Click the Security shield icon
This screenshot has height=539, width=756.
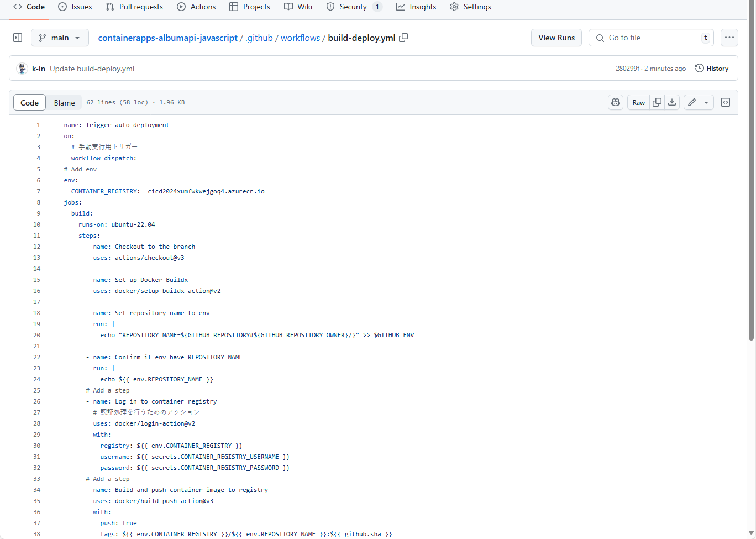coord(330,7)
